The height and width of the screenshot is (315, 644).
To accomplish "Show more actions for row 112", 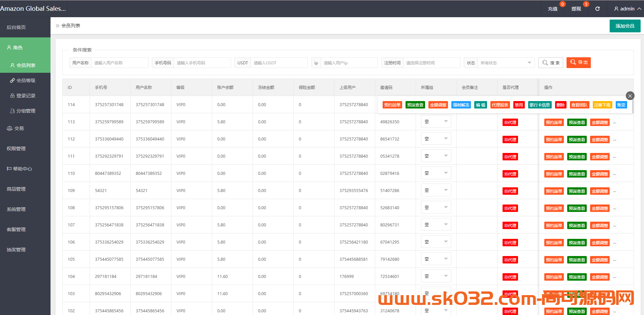I will (615, 140).
